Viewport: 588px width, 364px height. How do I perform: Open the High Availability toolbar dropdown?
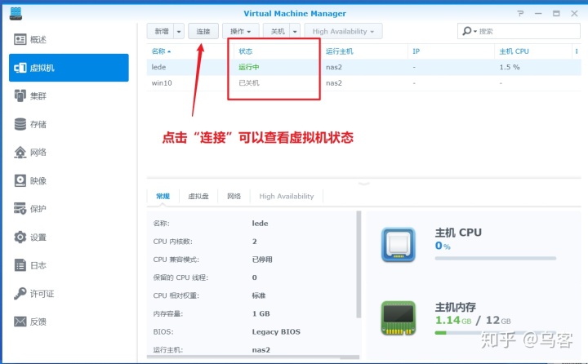[343, 32]
